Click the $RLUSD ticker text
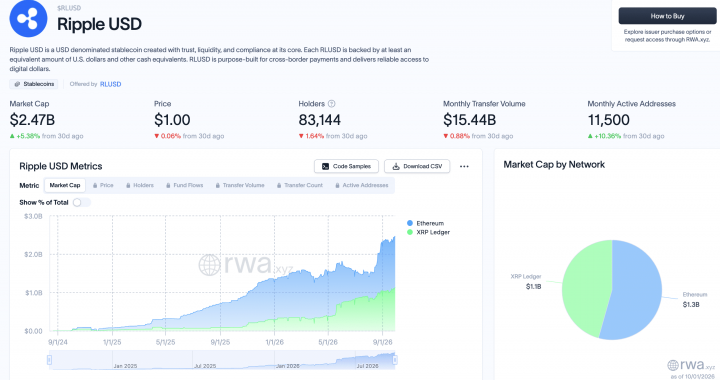720x380 pixels. [x=69, y=8]
